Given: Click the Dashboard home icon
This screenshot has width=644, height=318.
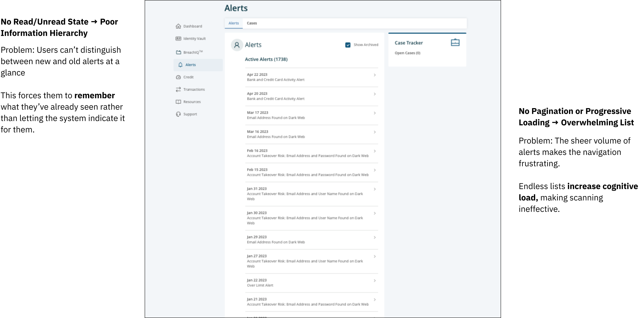Looking at the screenshot, I should [178, 26].
